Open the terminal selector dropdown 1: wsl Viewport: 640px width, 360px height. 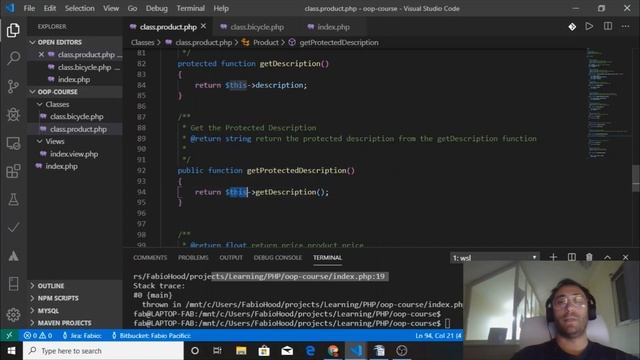click(494, 258)
